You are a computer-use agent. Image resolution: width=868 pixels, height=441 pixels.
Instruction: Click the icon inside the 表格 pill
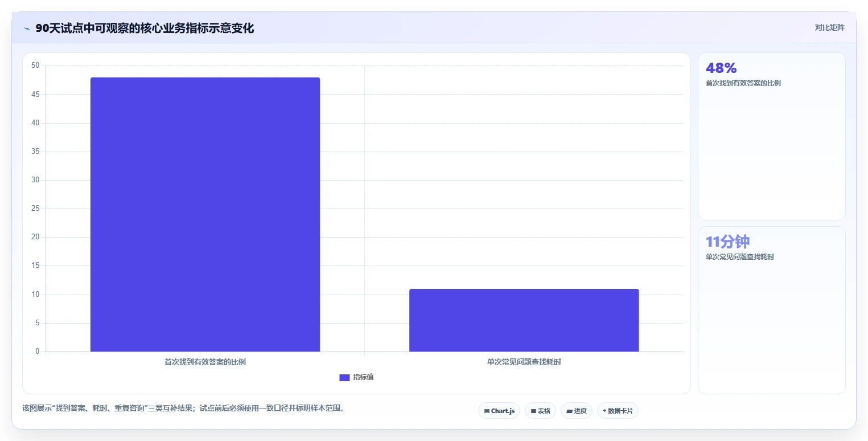coord(533,411)
